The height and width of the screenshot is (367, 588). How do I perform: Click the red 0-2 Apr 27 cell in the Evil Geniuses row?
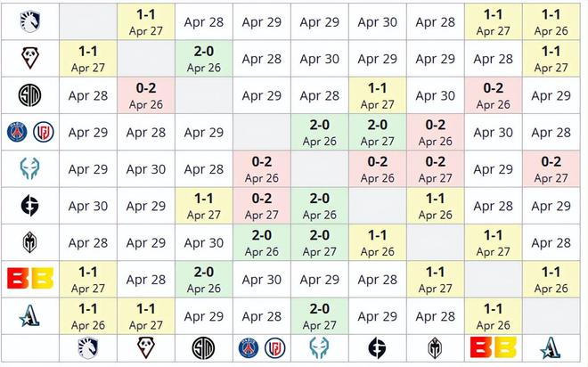[x=261, y=206]
